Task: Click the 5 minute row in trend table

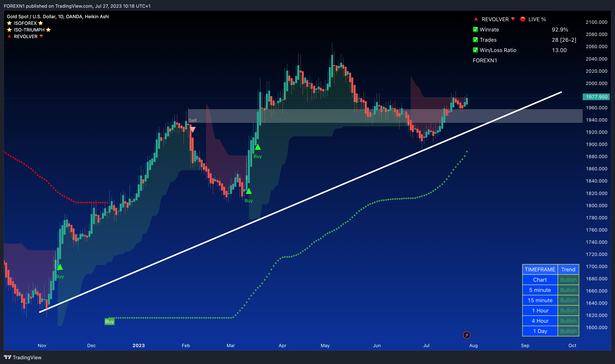Action: (x=551, y=290)
